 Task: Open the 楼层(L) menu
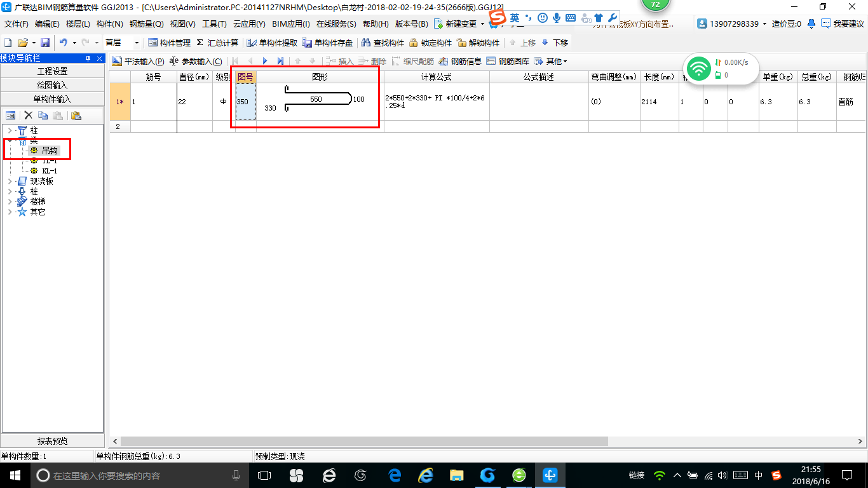pos(78,24)
